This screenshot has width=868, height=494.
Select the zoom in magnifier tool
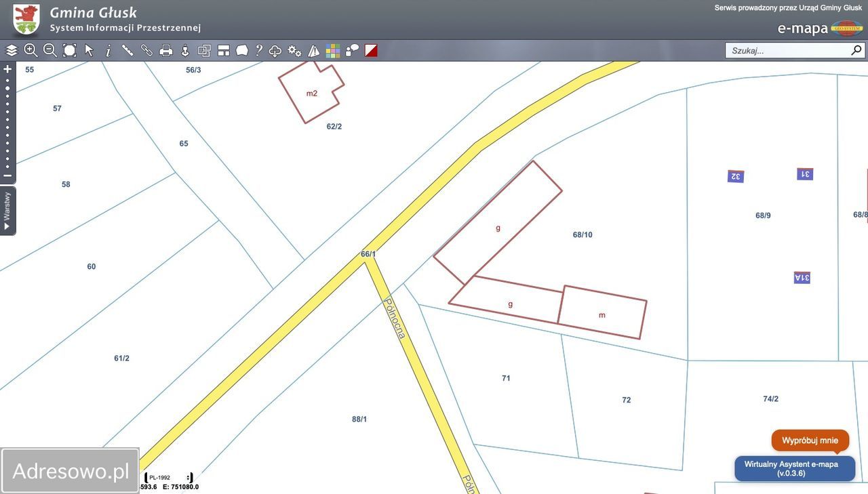pos(31,51)
